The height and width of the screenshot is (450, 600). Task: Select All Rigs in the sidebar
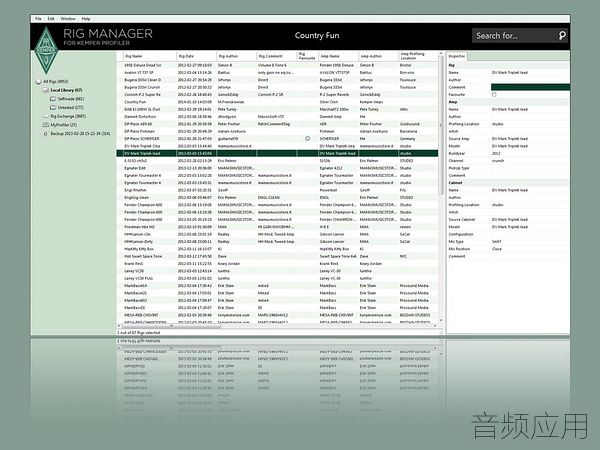click(55, 82)
